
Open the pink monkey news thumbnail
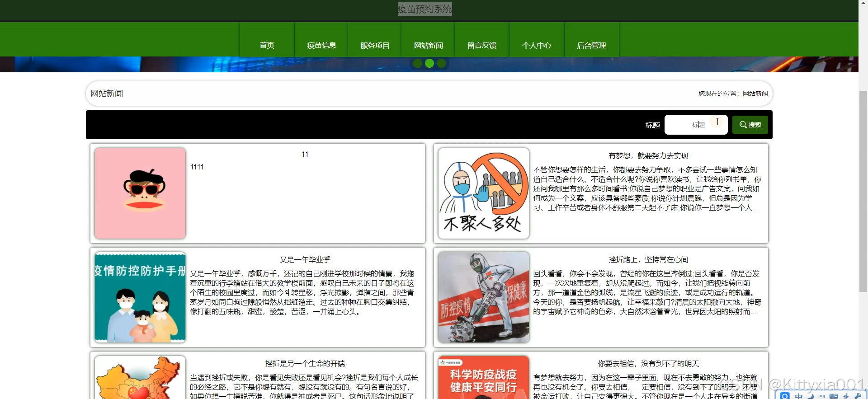coord(140,193)
